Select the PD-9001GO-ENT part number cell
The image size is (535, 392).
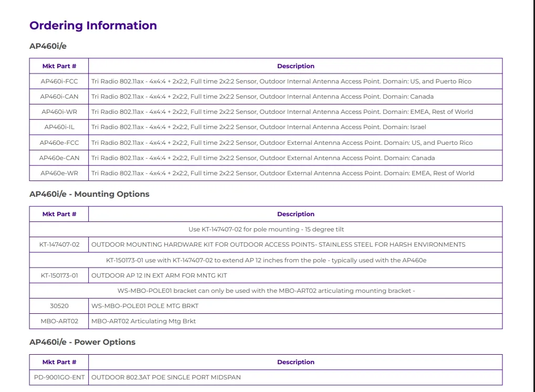(x=59, y=377)
